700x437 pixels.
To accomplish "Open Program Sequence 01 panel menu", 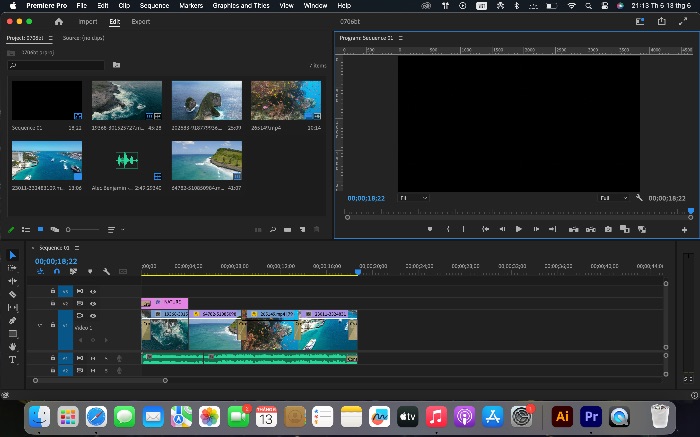I will click(400, 38).
